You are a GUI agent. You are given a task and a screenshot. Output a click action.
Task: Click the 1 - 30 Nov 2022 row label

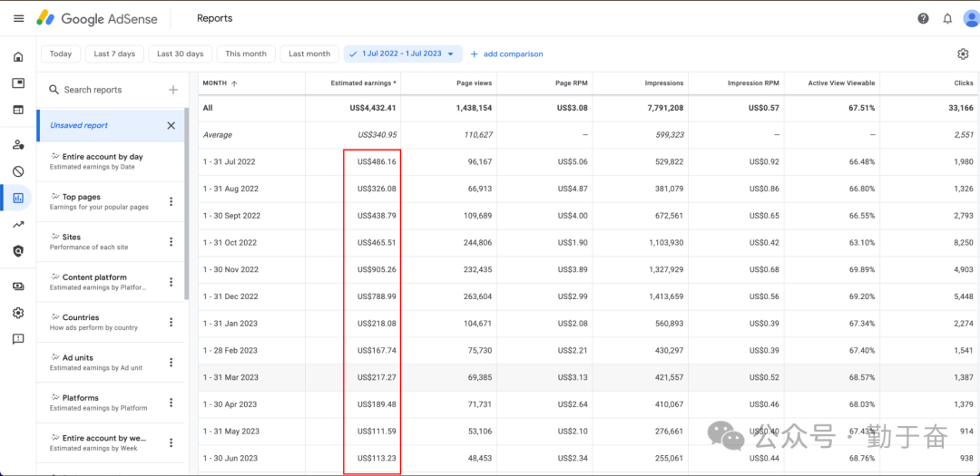(x=230, y=270)
